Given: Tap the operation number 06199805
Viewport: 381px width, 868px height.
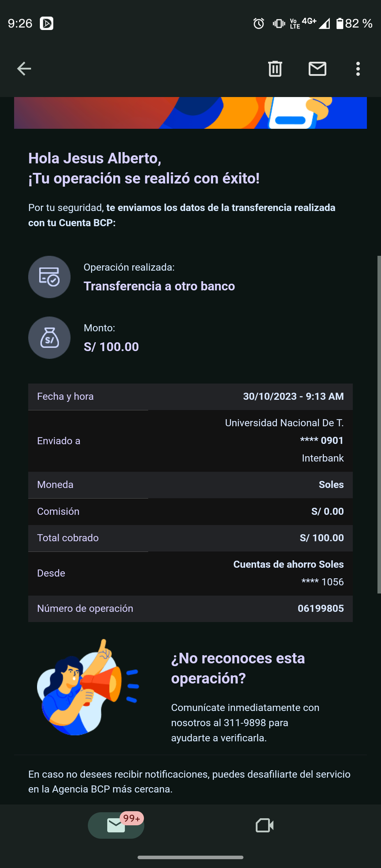Looking at the screenshot, I should (320, 609).
